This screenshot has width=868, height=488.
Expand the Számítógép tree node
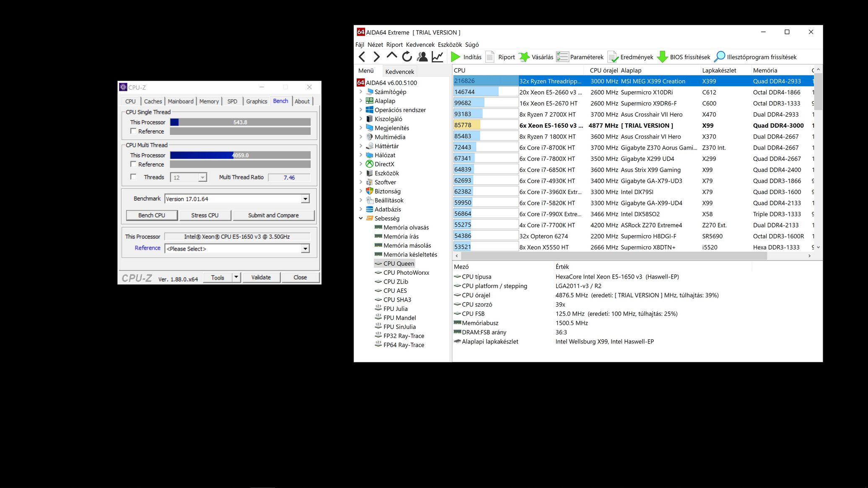click(361, 92)
